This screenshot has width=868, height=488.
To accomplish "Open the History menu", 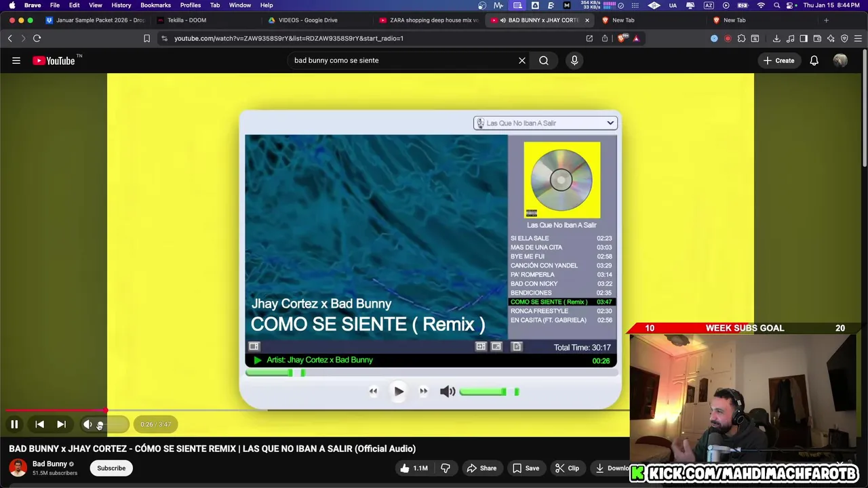I will [121, 5].
